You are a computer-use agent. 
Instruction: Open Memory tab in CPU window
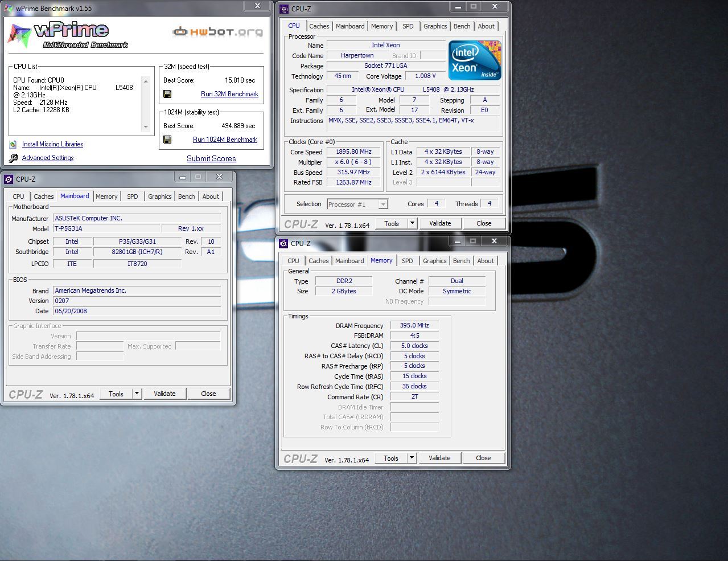[x=382, y=26]
